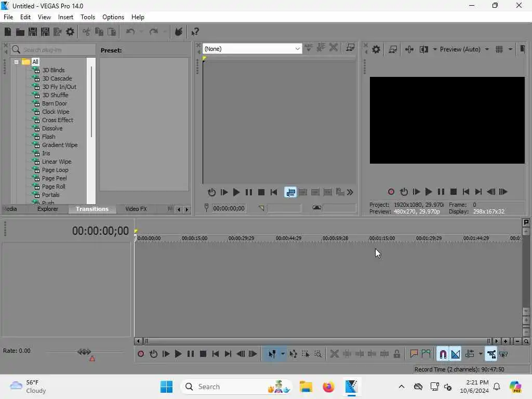This screenshot has height=399, width=532.
Task: Click more trimmer buttons double chevron
Action: [350, 192]
